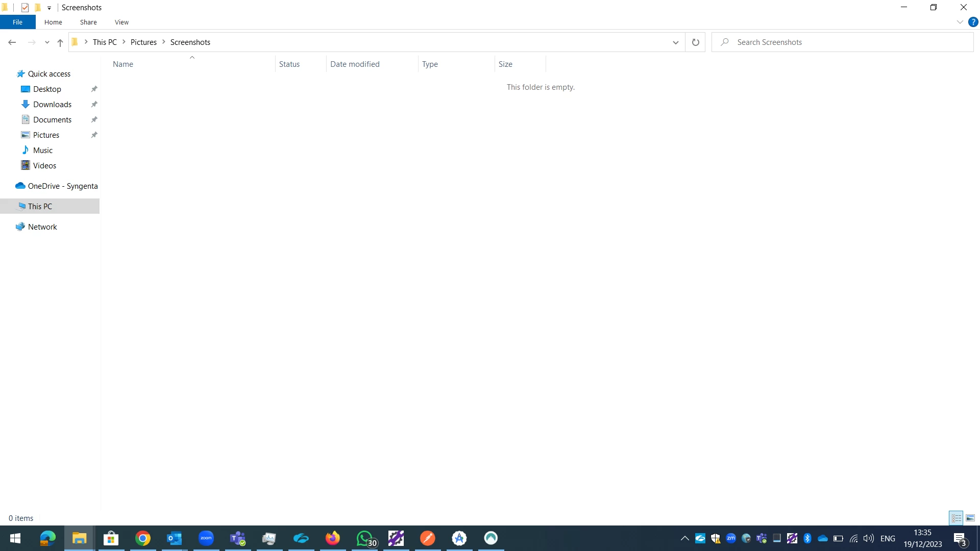Open the recent locations dropdown arrow
The image size is (980, 551).
[x=47, y=42]
